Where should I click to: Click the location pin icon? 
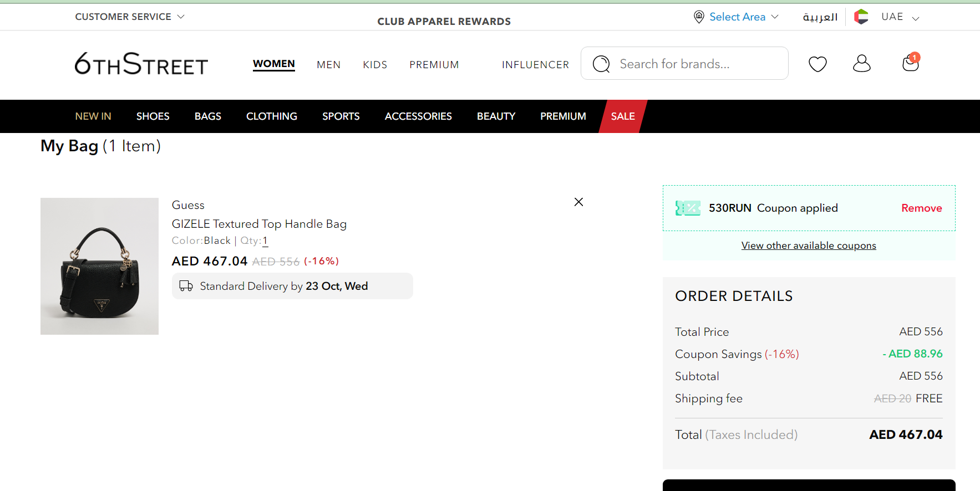coord(699,17)
